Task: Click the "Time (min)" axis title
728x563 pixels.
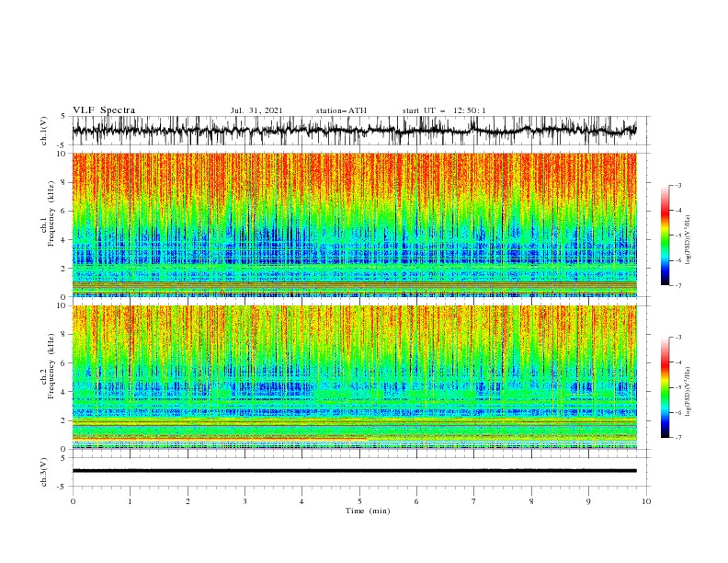Action: coord(368,511)
